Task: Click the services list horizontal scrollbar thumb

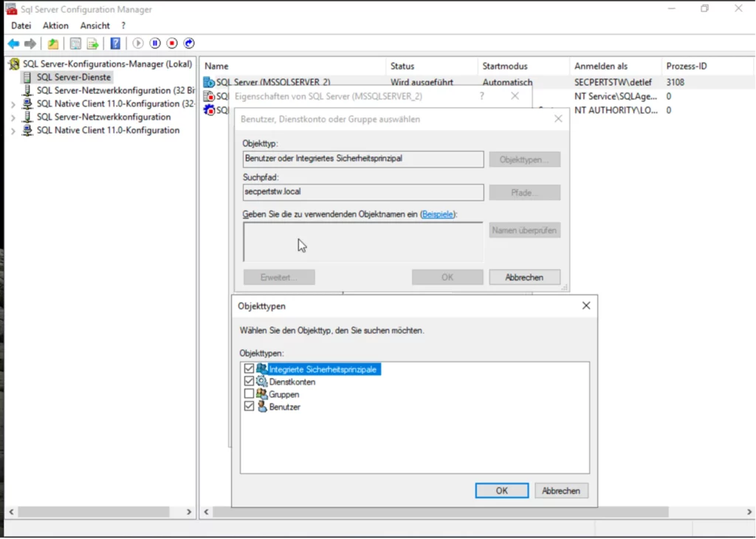Action: (441, 512)
